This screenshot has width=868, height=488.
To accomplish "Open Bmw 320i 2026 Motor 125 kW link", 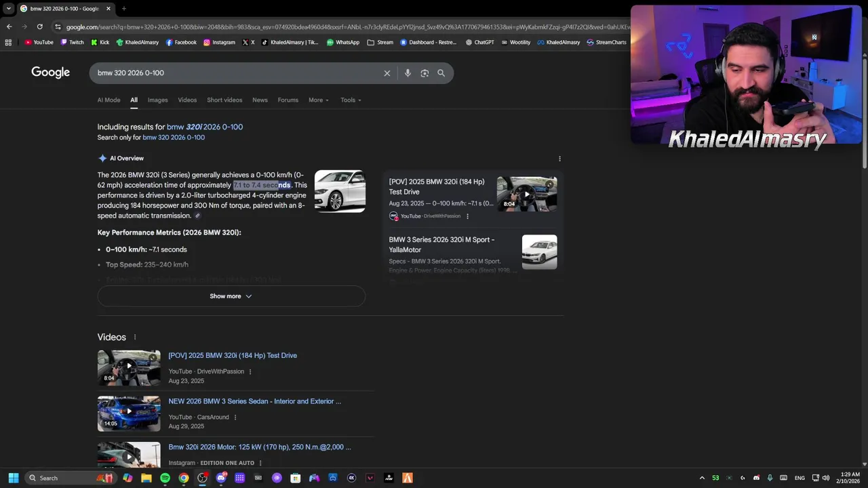I will pyautogui.click(x=260, y=447).
